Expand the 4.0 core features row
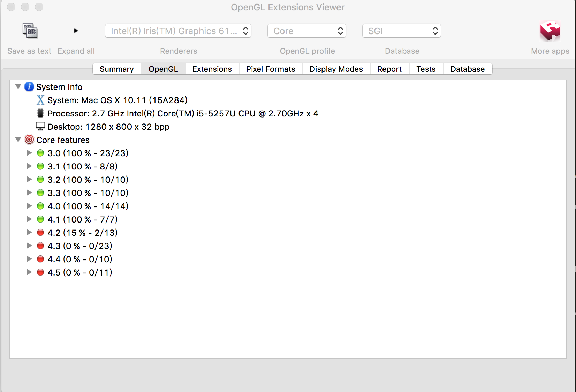 pos(29,206)
